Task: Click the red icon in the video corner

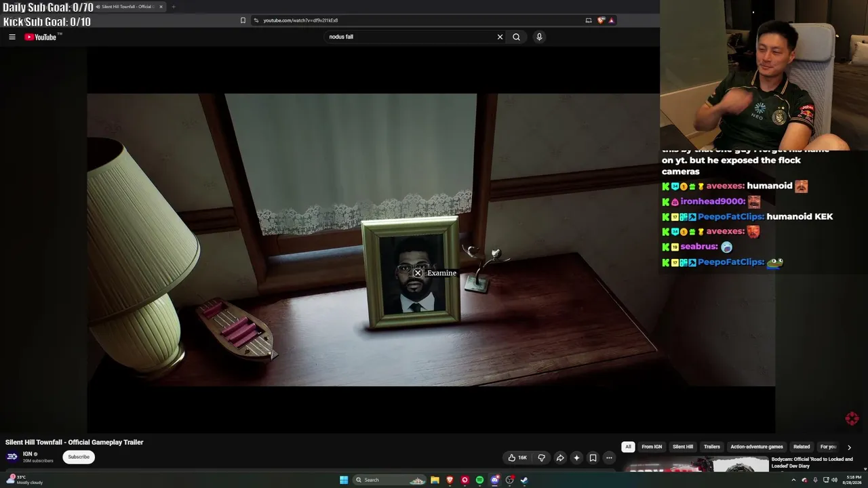Action: coord(852,419)
